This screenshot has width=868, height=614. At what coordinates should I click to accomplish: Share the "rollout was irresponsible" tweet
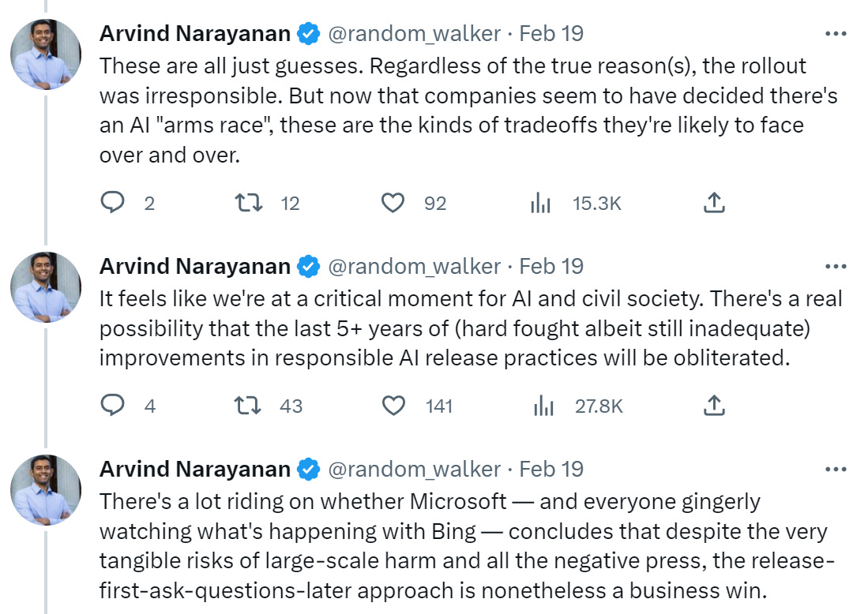(713, 203)
